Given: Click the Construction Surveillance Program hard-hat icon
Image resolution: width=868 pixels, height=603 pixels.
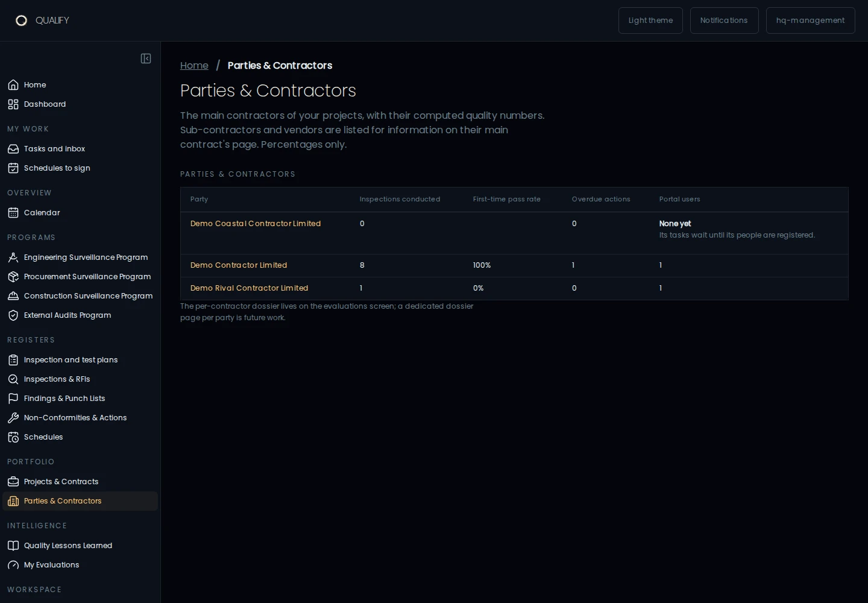Looking at the screenshot, I should coord(13,296).
